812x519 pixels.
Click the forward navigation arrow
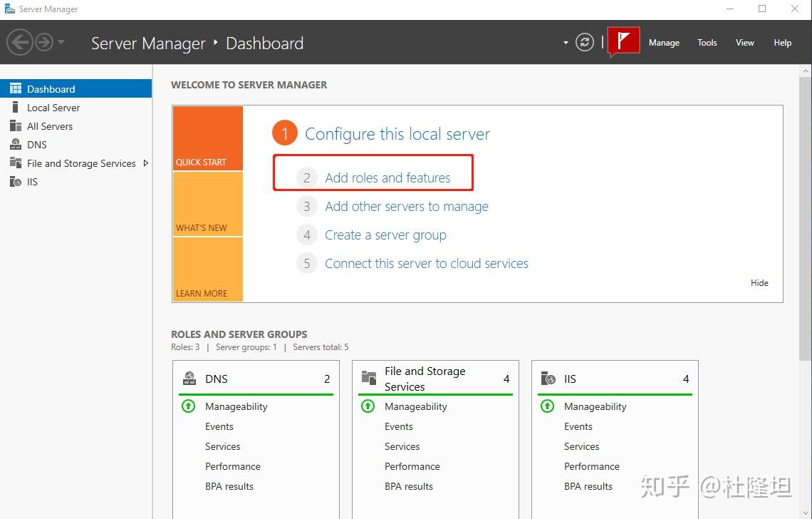(x=44, y=42)
